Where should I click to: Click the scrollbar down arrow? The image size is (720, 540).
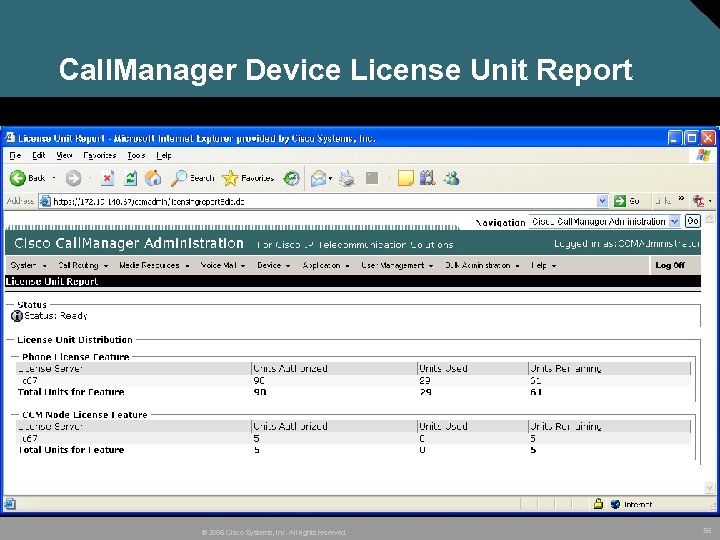click(x=710, y=488)
